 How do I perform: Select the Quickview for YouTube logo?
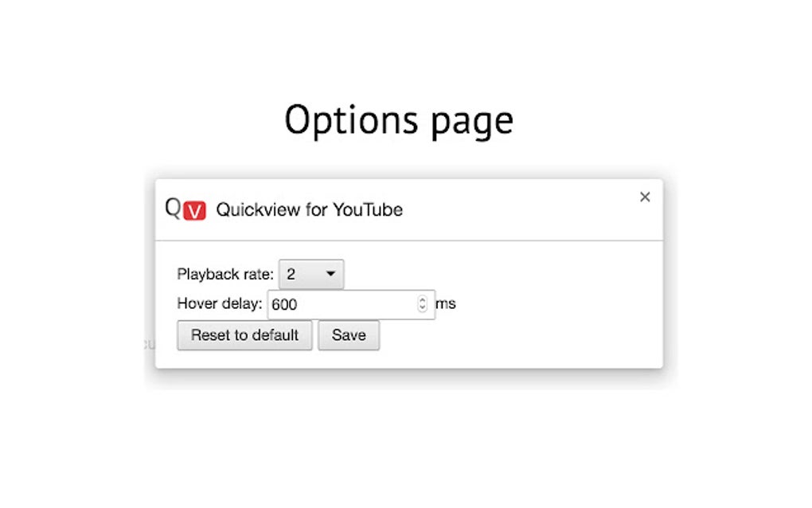(182, 209)
